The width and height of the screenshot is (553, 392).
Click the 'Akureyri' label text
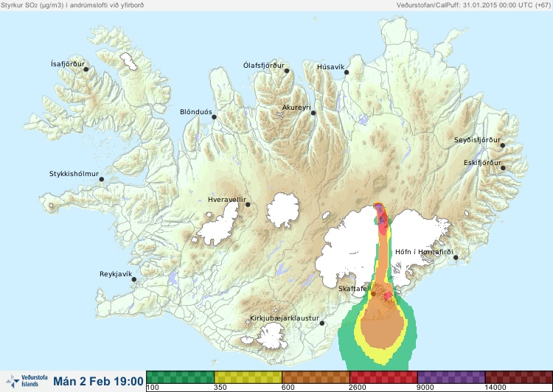(296, 108)
